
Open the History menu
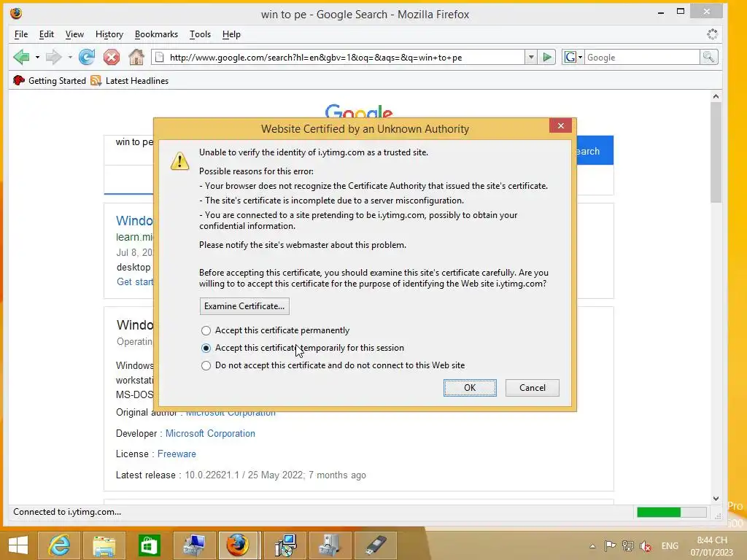pos(109,34)
